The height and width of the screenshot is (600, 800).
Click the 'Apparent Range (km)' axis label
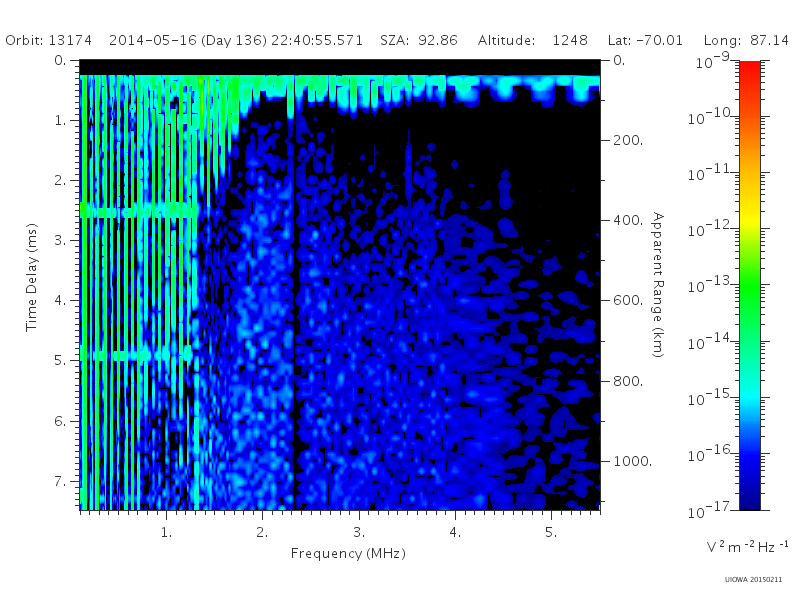point(658,285)
